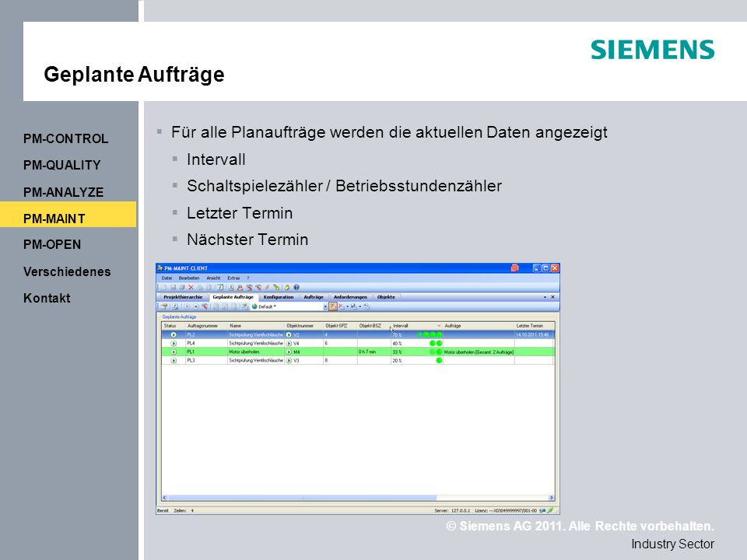Select the Geplante Aufträge tab
Image resolution: width=747 pixels, height=560 pixels.
coord(233,297)
